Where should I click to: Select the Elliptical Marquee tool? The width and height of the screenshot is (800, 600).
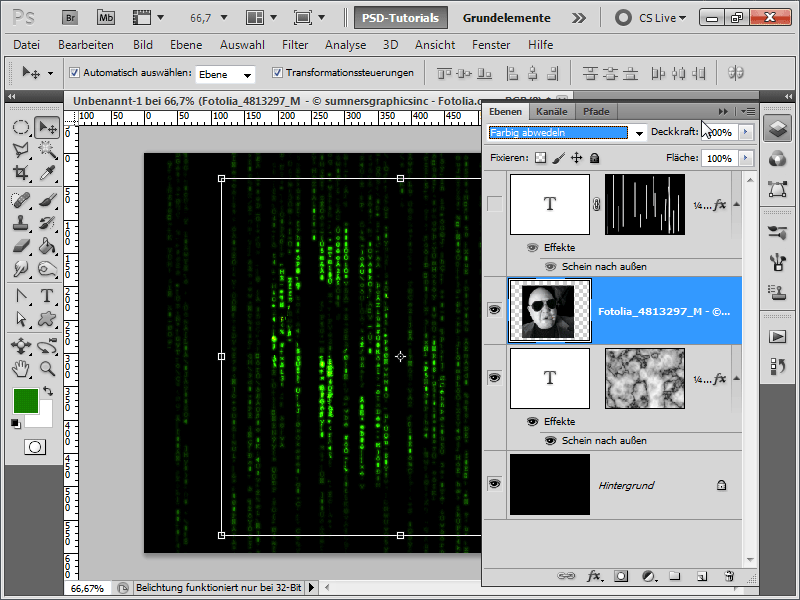pos(20,127)
